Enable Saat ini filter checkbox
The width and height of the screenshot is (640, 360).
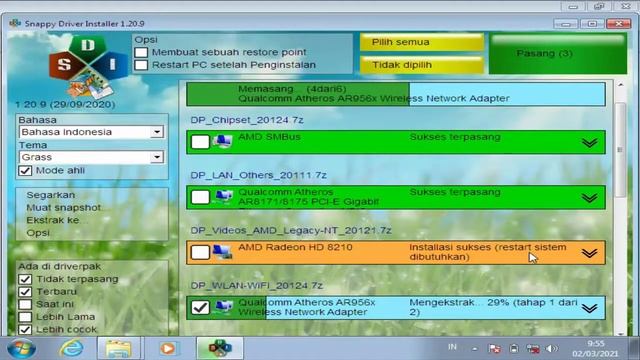coord(25,304)
